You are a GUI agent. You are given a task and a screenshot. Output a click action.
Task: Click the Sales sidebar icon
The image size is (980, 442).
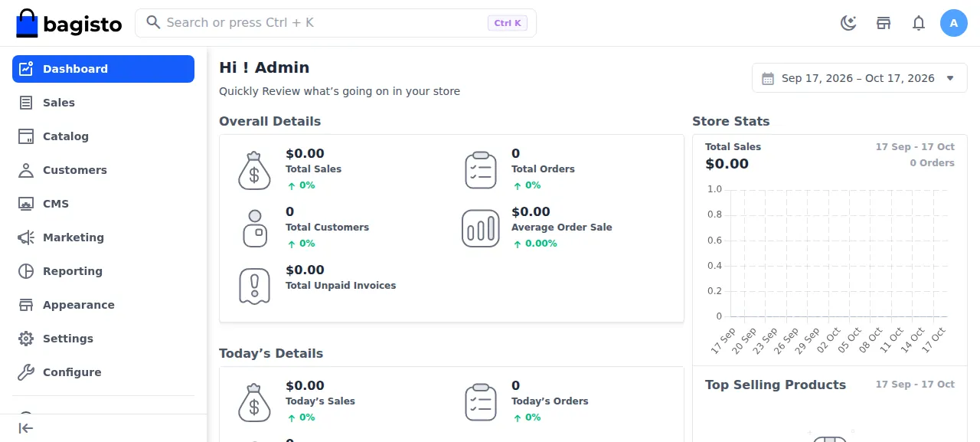click(26, 103)
